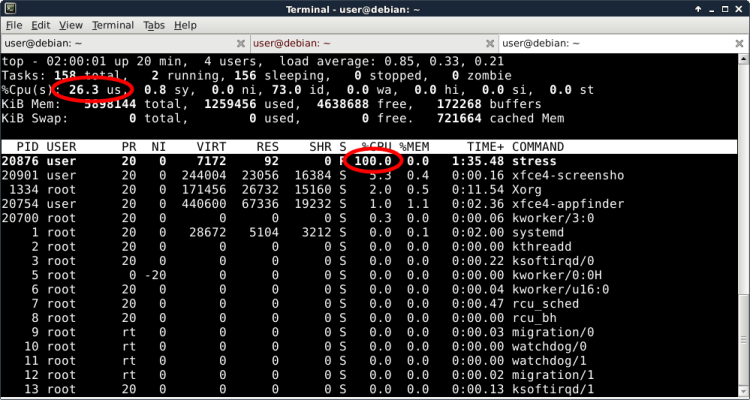This screenshot has height=400, width=750.
Task: Open the View menu
Action: click(x=71, y=25)
